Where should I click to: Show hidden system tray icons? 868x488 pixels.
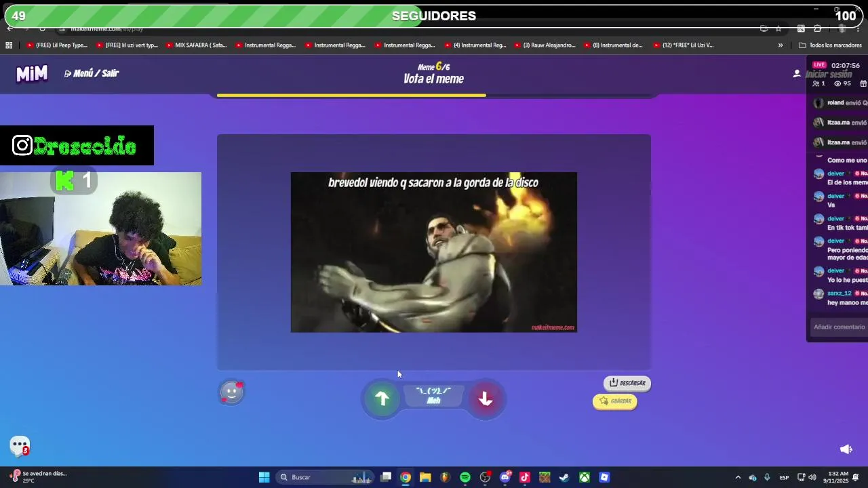coord(738,477)
